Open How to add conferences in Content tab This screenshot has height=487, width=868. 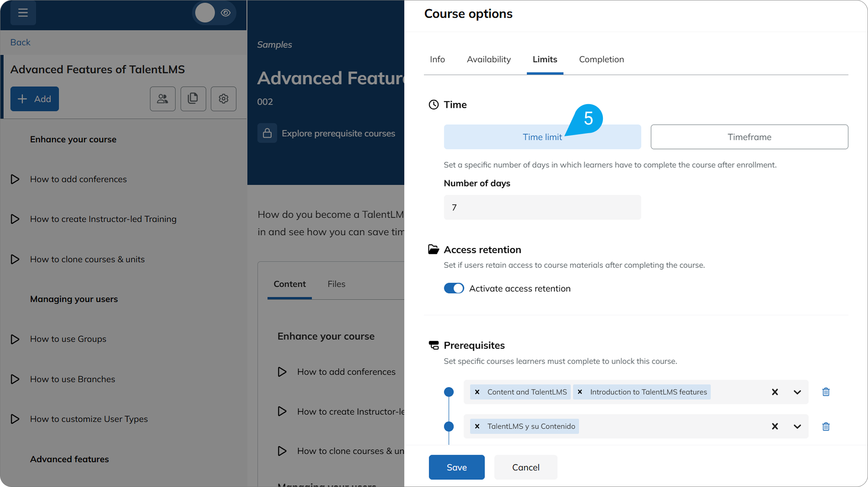coord(346,372)
